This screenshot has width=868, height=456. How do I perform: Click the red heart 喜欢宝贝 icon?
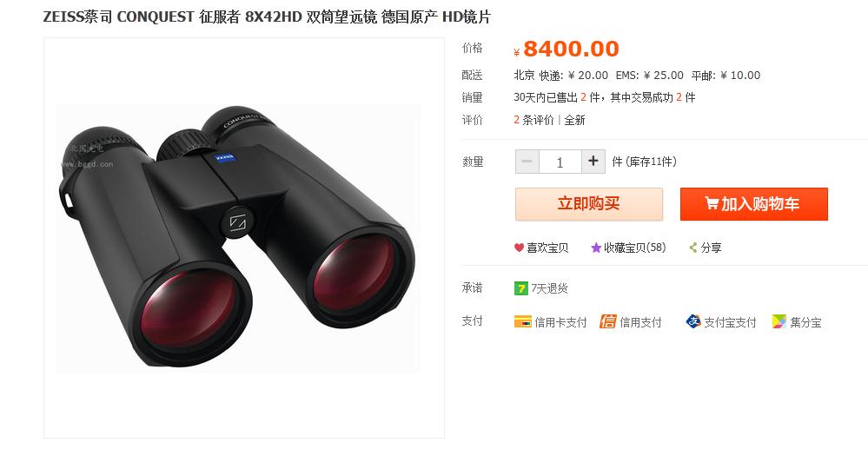pos(519,248)
